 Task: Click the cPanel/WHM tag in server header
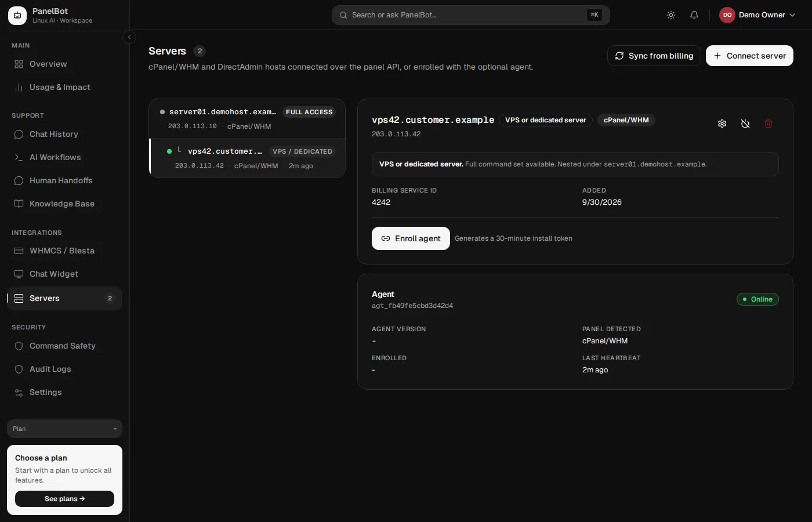626,120
